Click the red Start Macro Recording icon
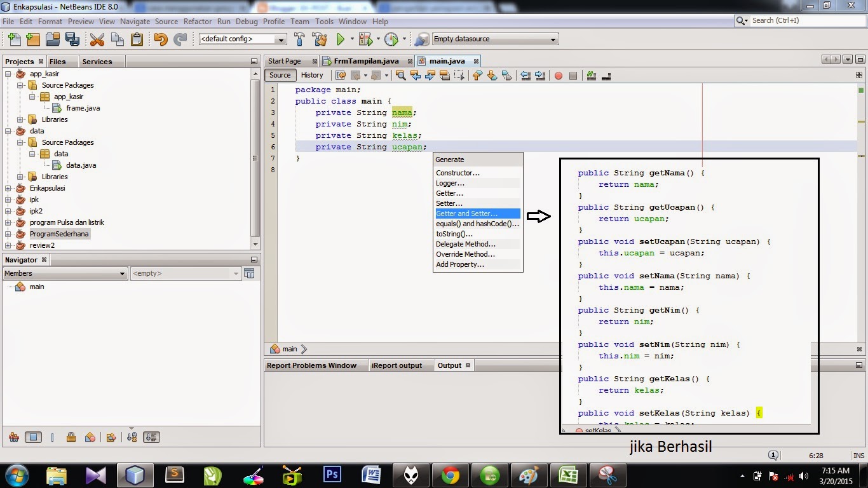This screenshot has width=868, height=488. 558,76
